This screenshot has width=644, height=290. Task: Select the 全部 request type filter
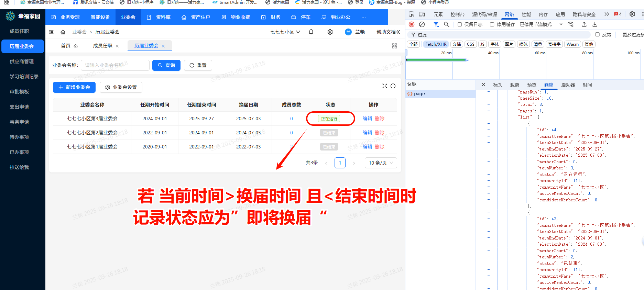[x=413, y=44]
